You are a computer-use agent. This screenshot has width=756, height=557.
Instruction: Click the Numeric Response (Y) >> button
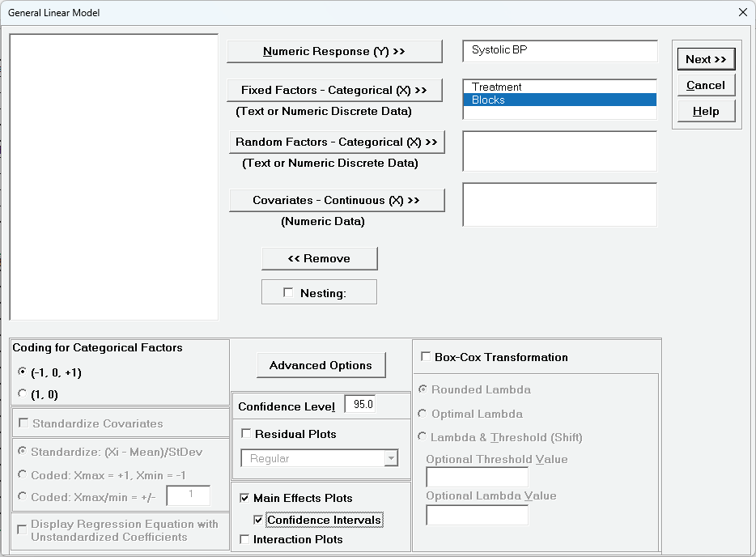[334, 52]
